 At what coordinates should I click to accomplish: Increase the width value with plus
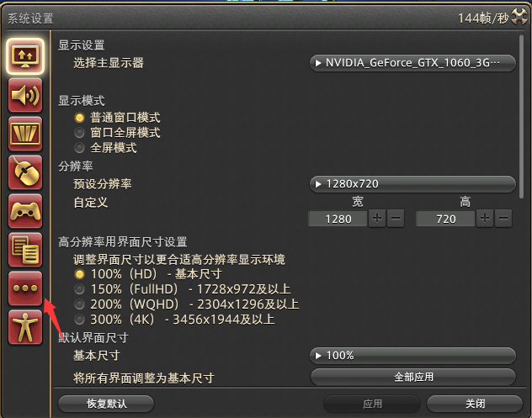pos(377,219)
